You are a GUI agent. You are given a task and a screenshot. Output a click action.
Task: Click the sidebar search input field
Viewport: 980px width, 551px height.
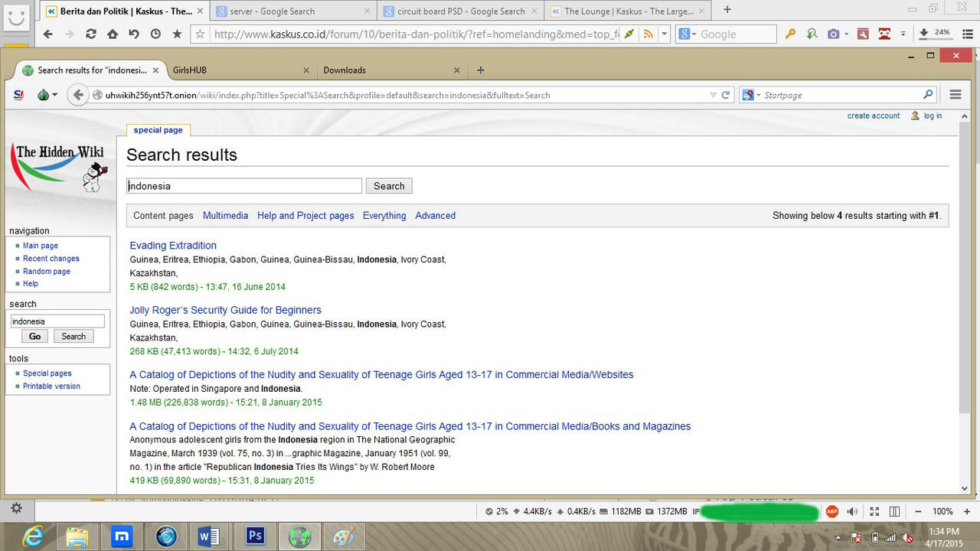click(57, 321)
